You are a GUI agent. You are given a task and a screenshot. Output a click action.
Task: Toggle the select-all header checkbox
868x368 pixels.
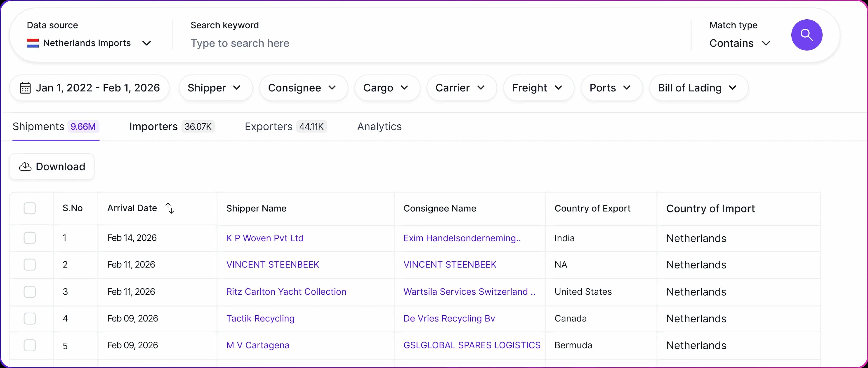point(30,208)
